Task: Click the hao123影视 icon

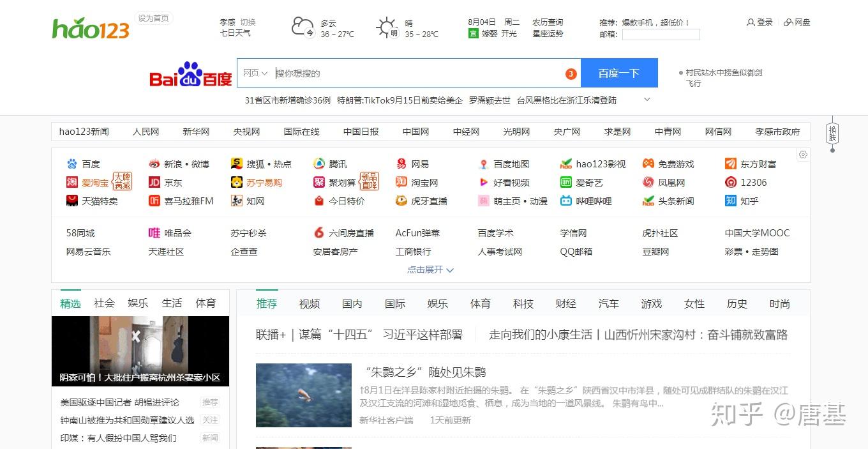Action: click(x=566, y=164)
